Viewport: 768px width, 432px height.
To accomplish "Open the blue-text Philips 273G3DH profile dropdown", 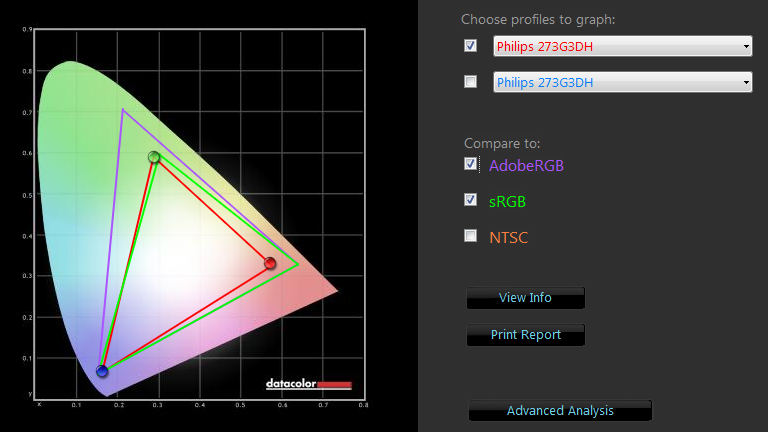I will coord(622,83).
